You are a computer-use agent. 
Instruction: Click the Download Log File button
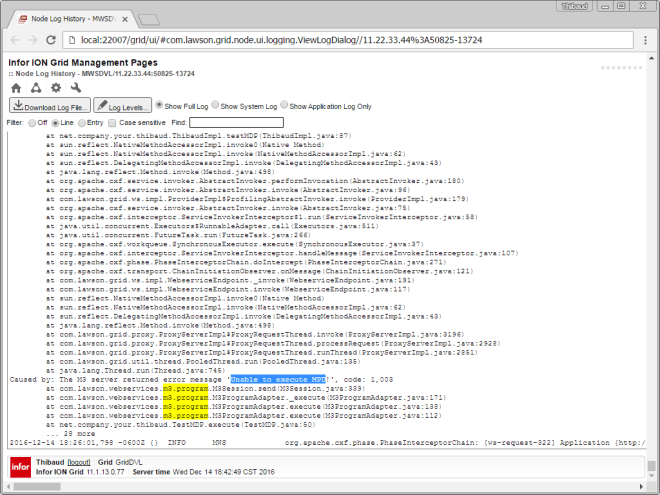click(50, 106)
